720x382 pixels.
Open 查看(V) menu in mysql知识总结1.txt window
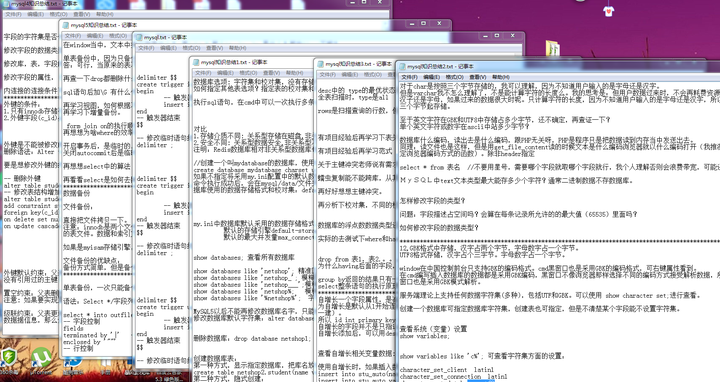(x=271, y=73)
